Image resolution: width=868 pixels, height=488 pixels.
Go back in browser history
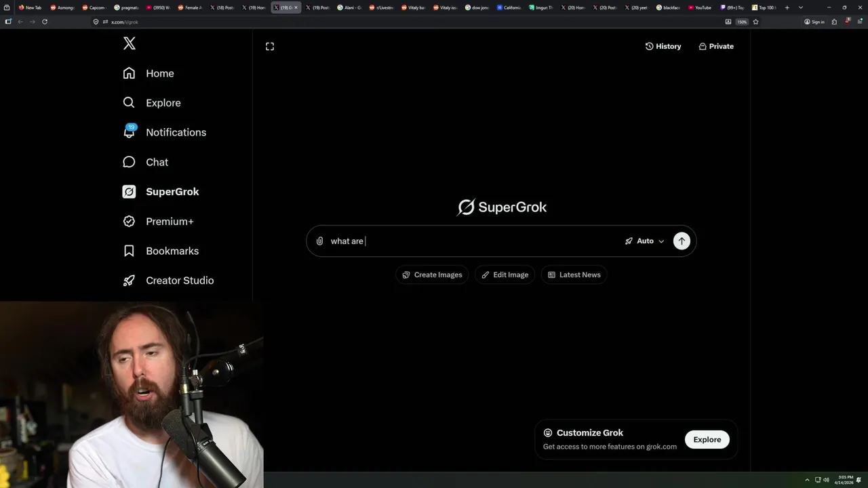(20, 22)
